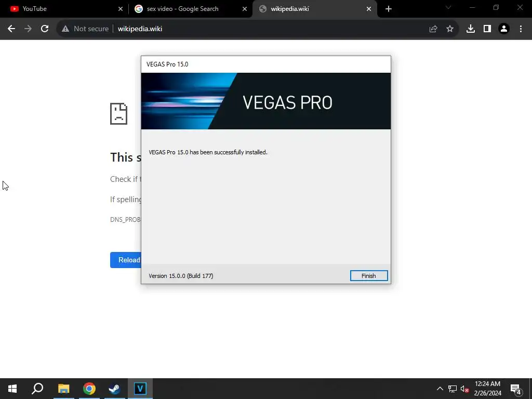Close the wikipedia.wiki tab
The height and width of the screenshot is (399, 532).
tap(369, 9)
